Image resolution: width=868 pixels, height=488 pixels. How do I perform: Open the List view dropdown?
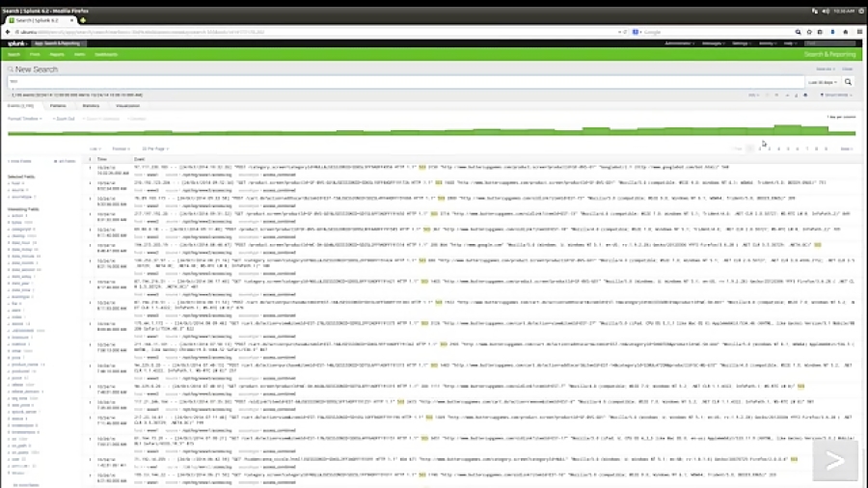95,149
